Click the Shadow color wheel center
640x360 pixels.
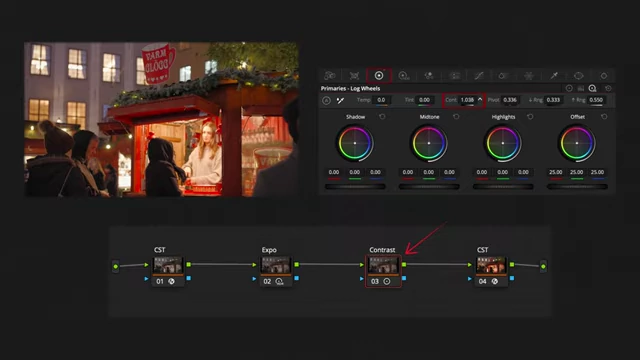[x=355, y=143]
